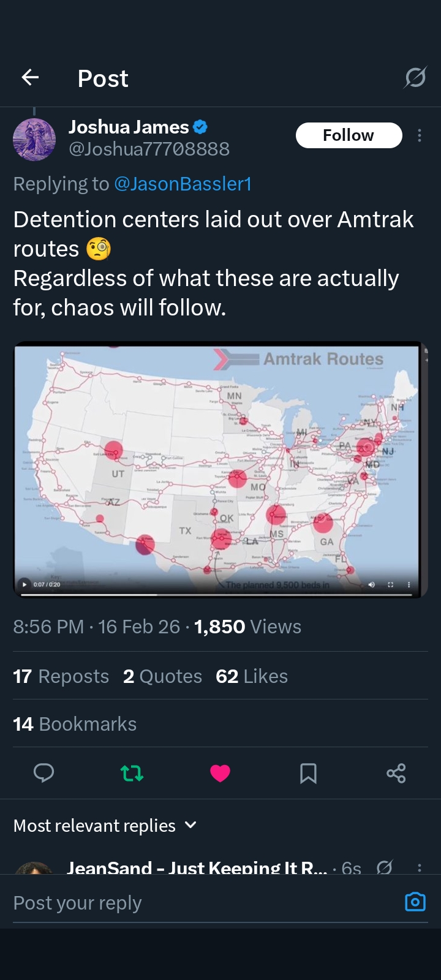The width and height of the screenshot is (441, 980).
Task: View the 17 Reposts list
Action: [x=61, y=676]
